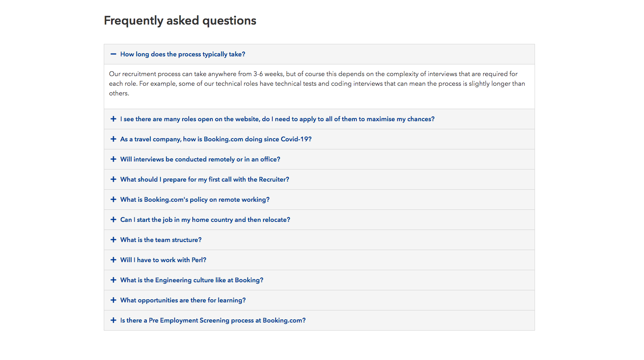The width and height of the screenshot is (644, 360).
Task: Open 'What is the Engineering culture like at Booking?'
Action: point(319,280)
